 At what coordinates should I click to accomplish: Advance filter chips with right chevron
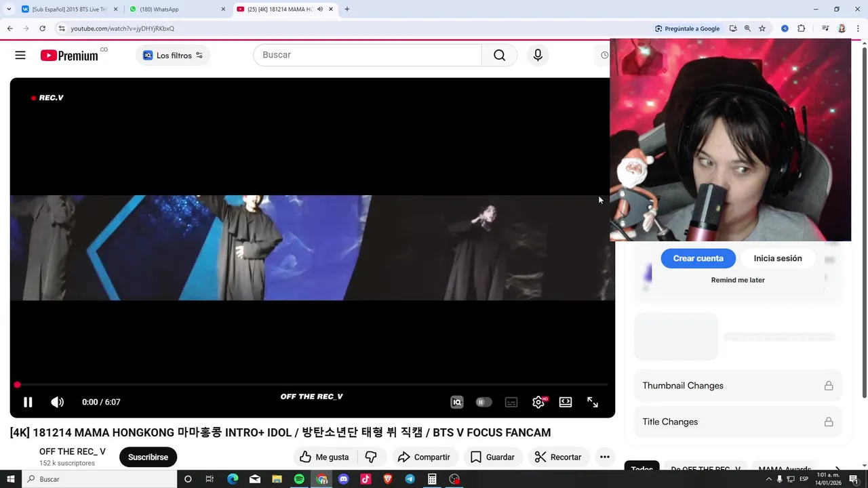click(837, 469)
